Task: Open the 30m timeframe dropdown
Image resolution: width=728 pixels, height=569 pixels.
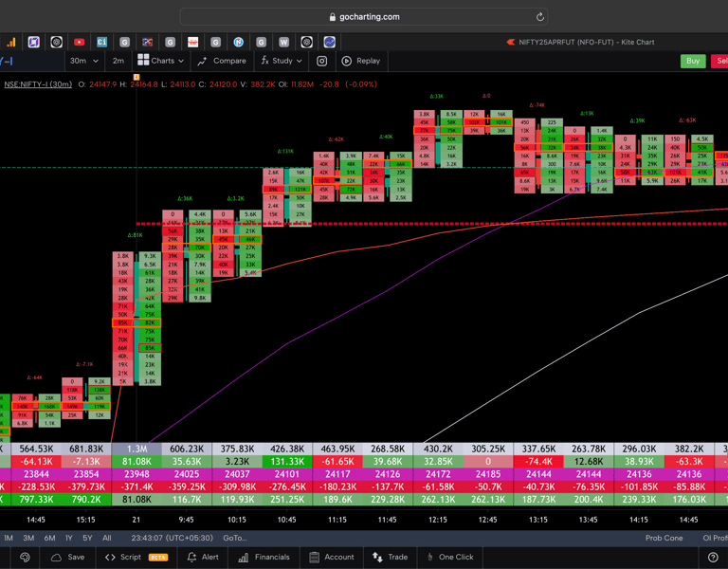Action: point(84,61)
